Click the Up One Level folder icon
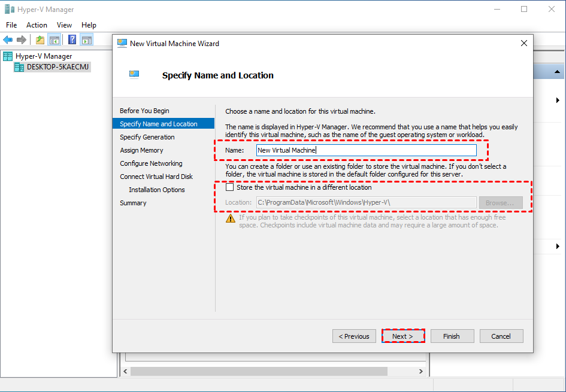566x392 pixels. [40, 39]
